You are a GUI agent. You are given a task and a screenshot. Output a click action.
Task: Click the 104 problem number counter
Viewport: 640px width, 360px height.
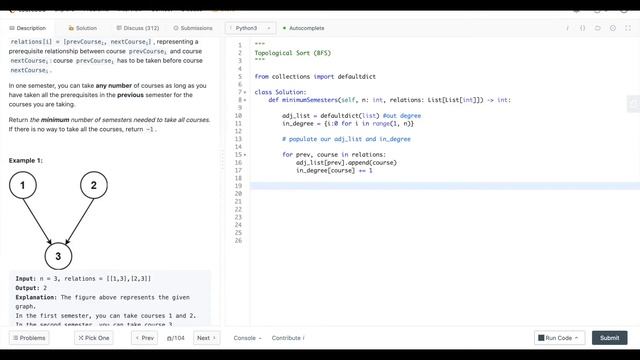(176, 338)
